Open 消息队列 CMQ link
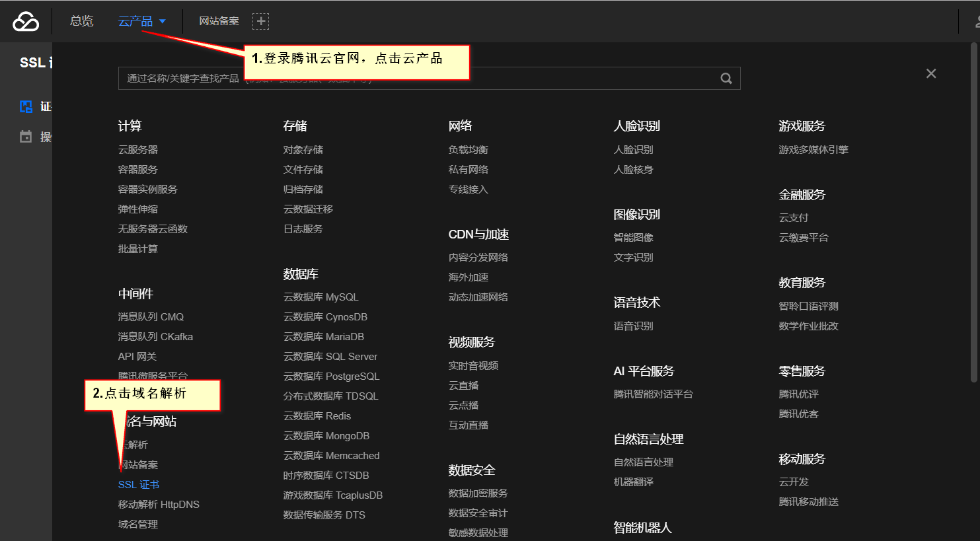This screenshot has width=980, height=541. coord(151,317)
